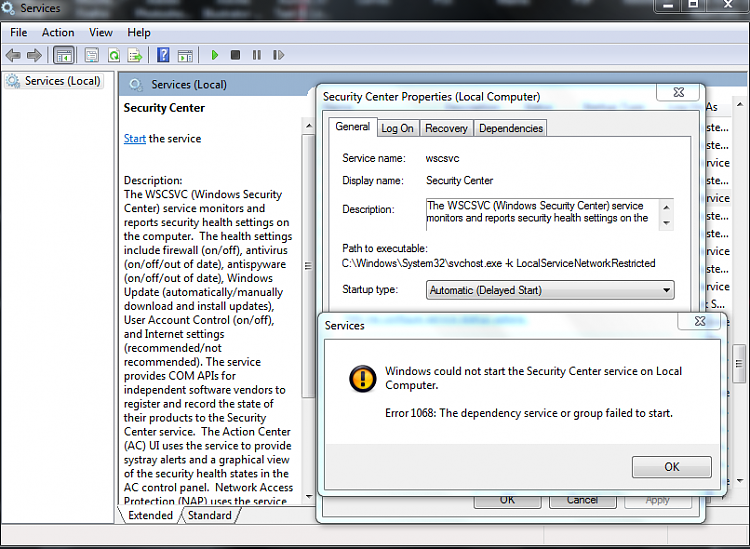
Task: Switch to the Recovery tab
Action: click(446, 128)
